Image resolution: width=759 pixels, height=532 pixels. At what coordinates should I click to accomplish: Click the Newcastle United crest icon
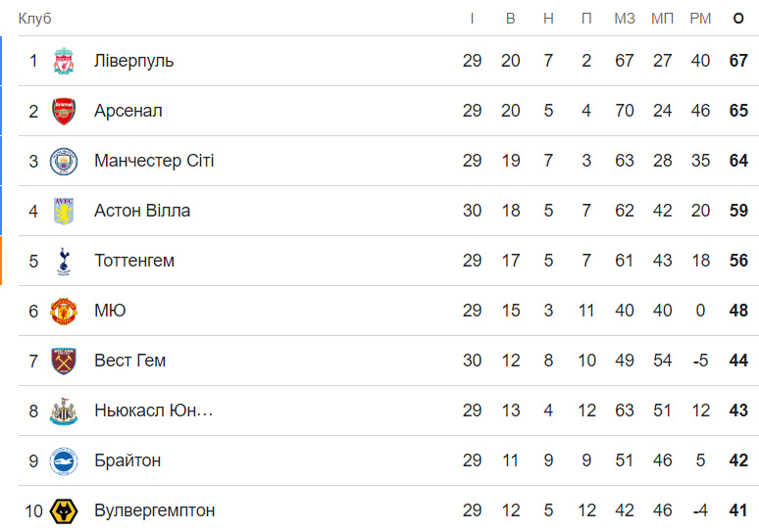tap(64, 411)
